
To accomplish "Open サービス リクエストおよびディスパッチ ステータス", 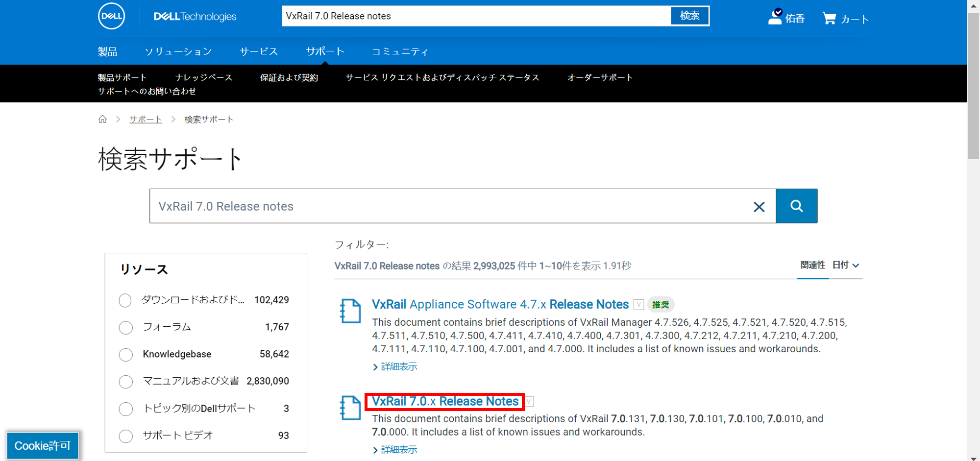I will (442, 77).
